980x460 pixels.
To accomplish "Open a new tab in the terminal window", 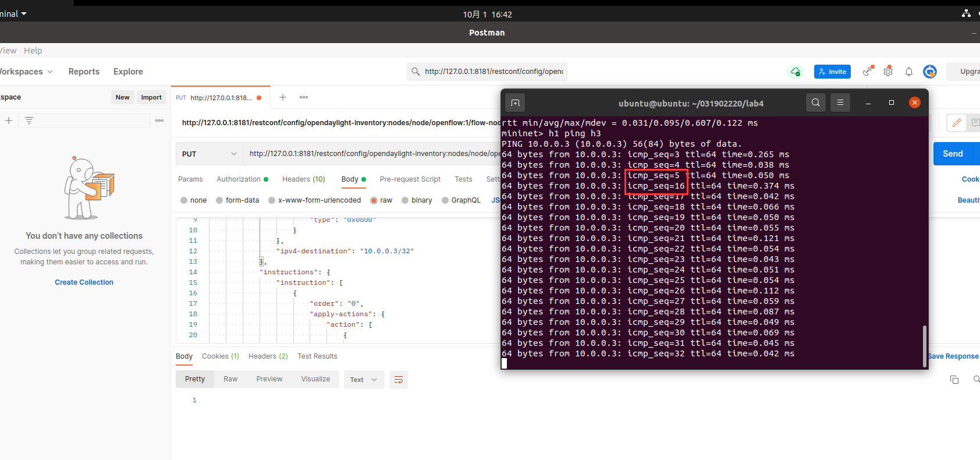I will [516, 103].
